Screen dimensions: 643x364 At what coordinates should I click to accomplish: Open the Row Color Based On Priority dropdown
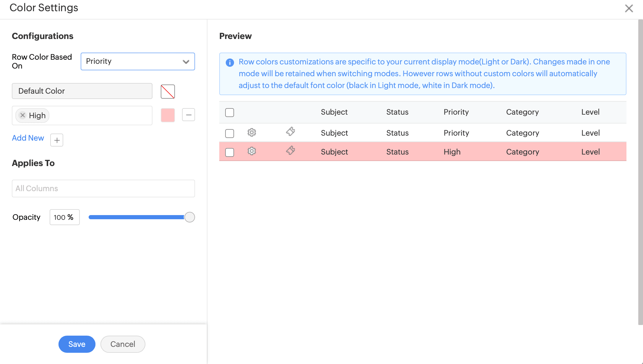[138, 61]
